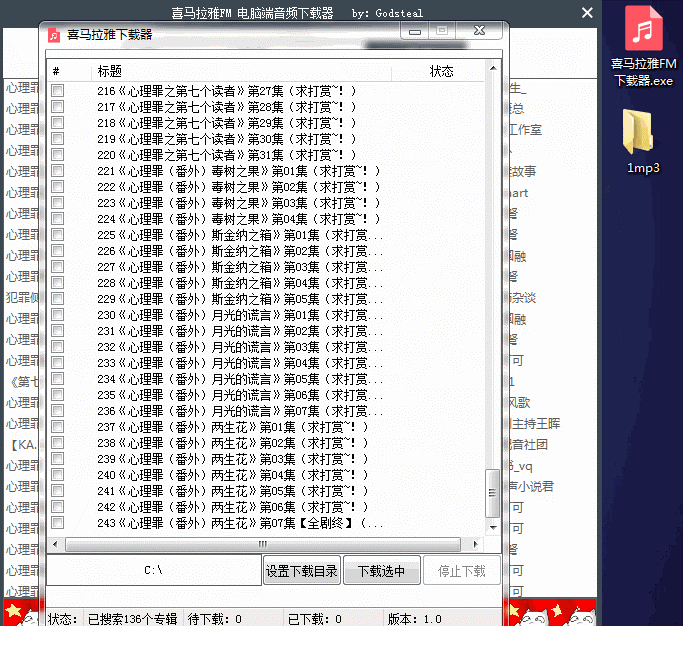Open the 喜马拉雅FM下载器.exe desktop icon
This screenshot has width=683, height=649.
click(643, 47)
